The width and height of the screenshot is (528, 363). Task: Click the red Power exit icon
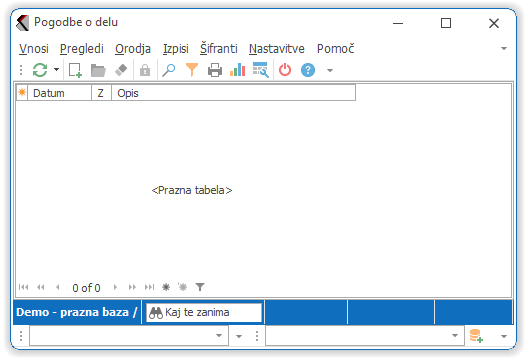(x=285, y=70)
